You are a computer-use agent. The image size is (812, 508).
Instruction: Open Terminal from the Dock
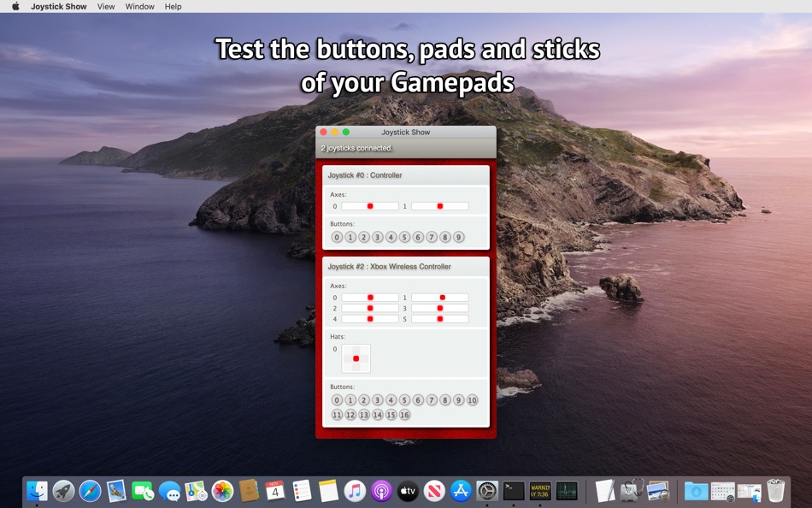coord(514,490)
